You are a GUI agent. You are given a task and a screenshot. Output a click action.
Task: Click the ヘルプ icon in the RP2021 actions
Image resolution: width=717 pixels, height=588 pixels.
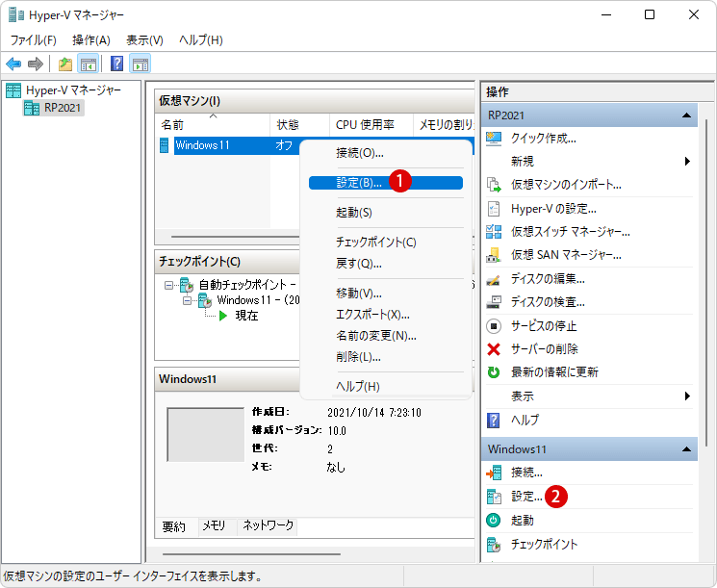(x=494, y=420)
